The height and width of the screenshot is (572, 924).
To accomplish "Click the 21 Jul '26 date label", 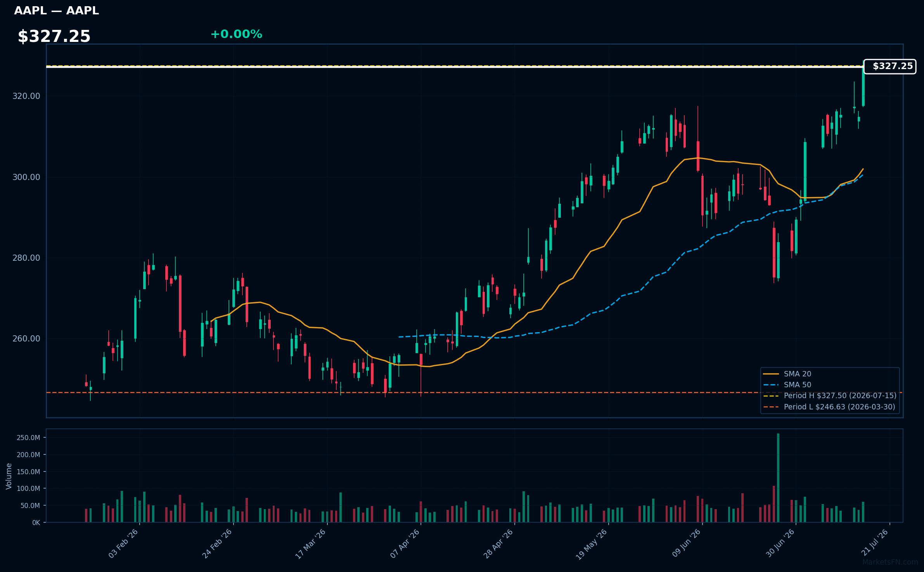I will 874,543.
